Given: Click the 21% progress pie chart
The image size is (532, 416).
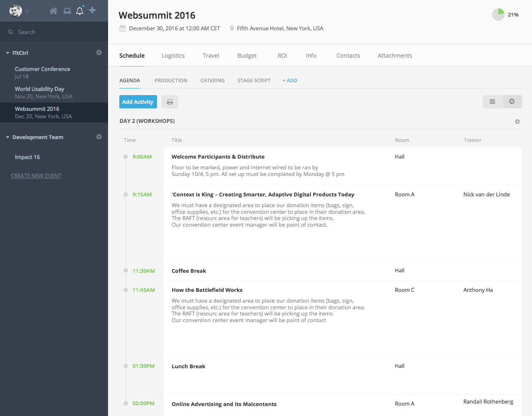Looking at the screenshot, I should pos(498,14).
